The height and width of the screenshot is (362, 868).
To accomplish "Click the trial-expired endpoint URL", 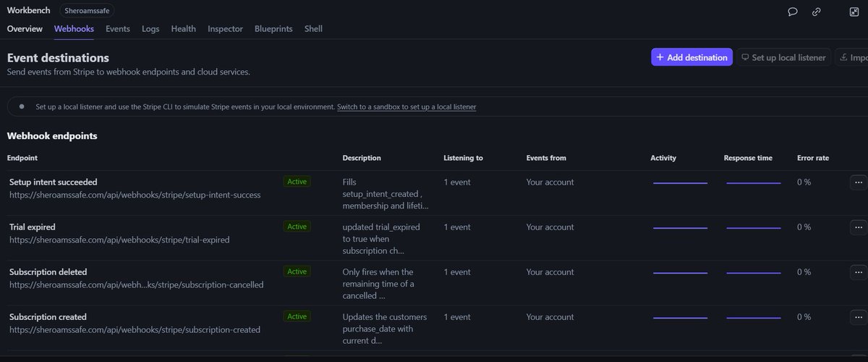I will point(119,240).
